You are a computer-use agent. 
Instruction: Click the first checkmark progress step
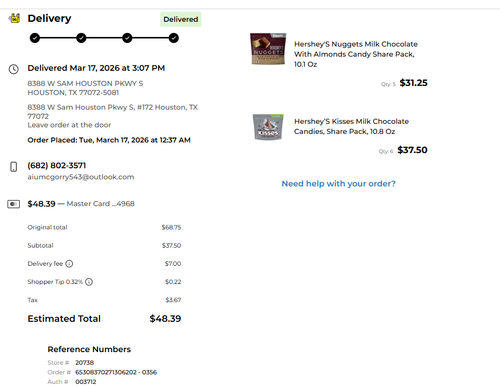pos(35,38)
